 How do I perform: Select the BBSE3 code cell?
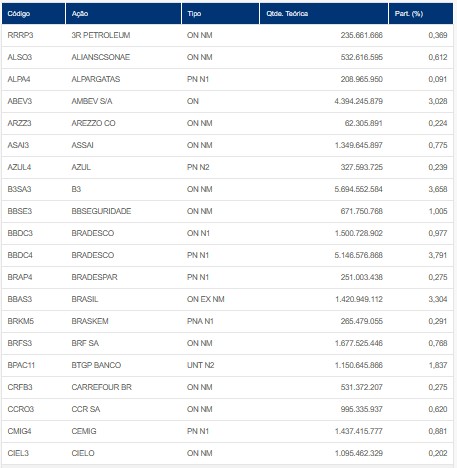click(x=20, y=211)
